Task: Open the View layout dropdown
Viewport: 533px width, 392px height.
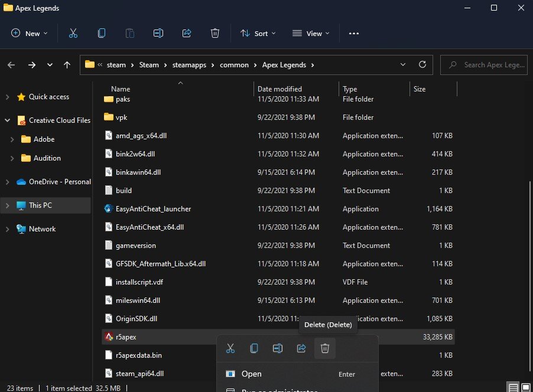Action: tap(311, 34)
